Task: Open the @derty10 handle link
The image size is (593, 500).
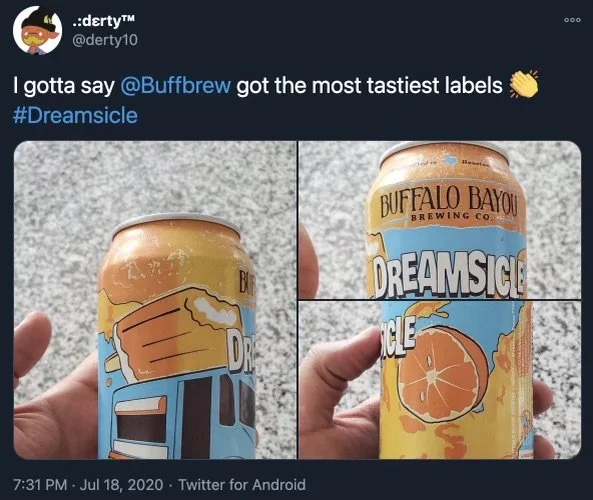Action: coord(105,40)
